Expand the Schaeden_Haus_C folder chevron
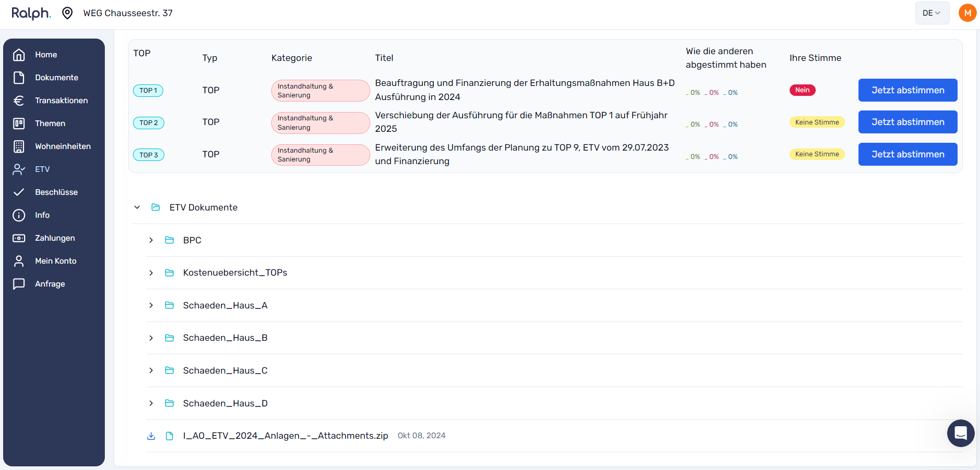 151,370
